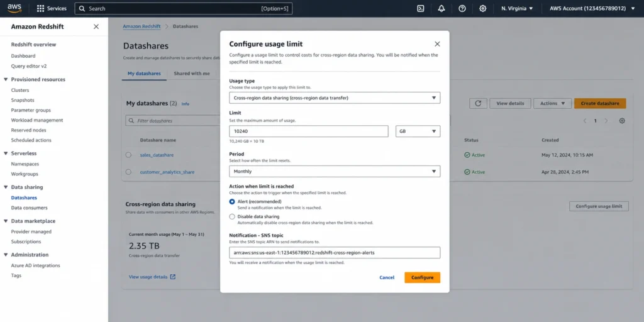This screenshot has height=322, width=644.
Task: Open the settings gear in top bar
Action: click(x=483, y=9)
